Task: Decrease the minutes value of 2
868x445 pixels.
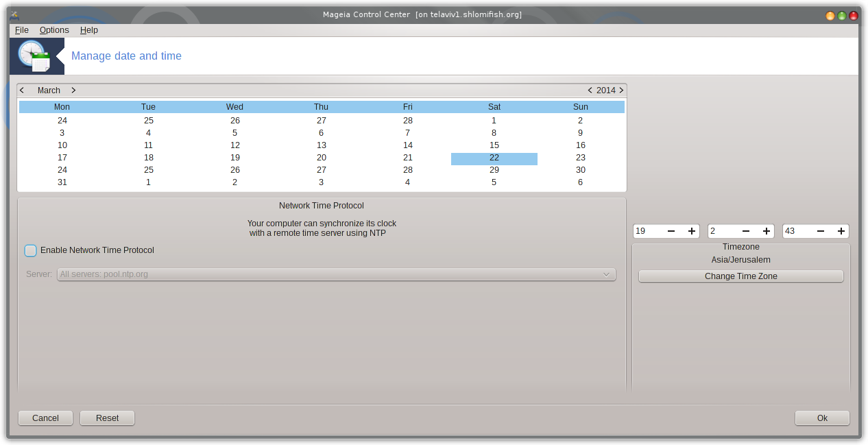Action: click(x=746, y=231)
